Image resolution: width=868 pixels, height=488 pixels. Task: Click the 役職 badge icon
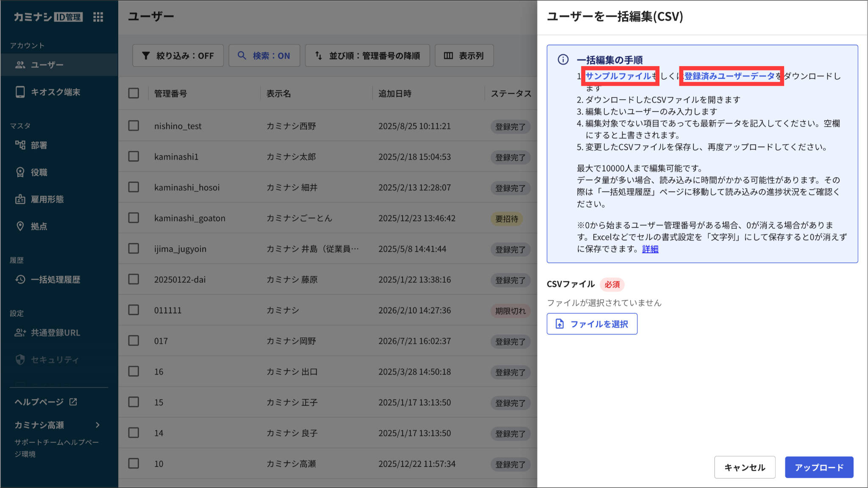[x=20, y=172]
